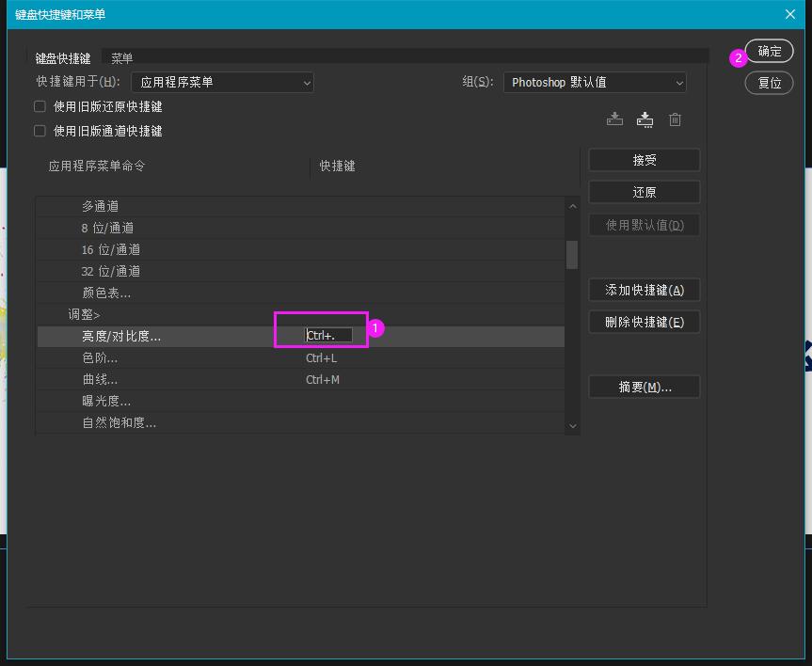
Task: Delete the current shortcut set trash icon
Action: pos(675,119)
